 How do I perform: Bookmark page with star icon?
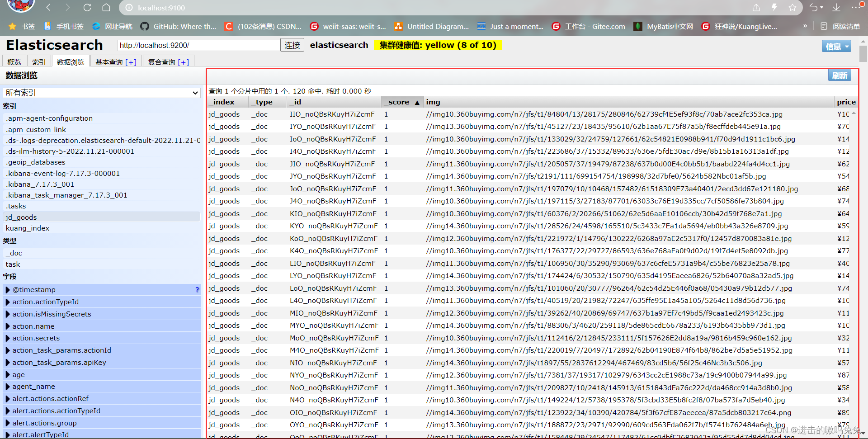pyautogui.click(x=793, y=7)
